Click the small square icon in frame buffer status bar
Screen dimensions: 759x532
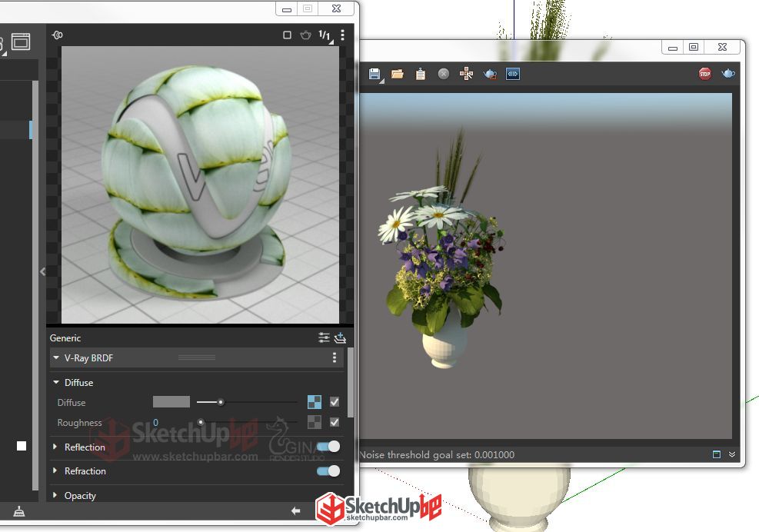pyautogui.click(x=717, y=454)
